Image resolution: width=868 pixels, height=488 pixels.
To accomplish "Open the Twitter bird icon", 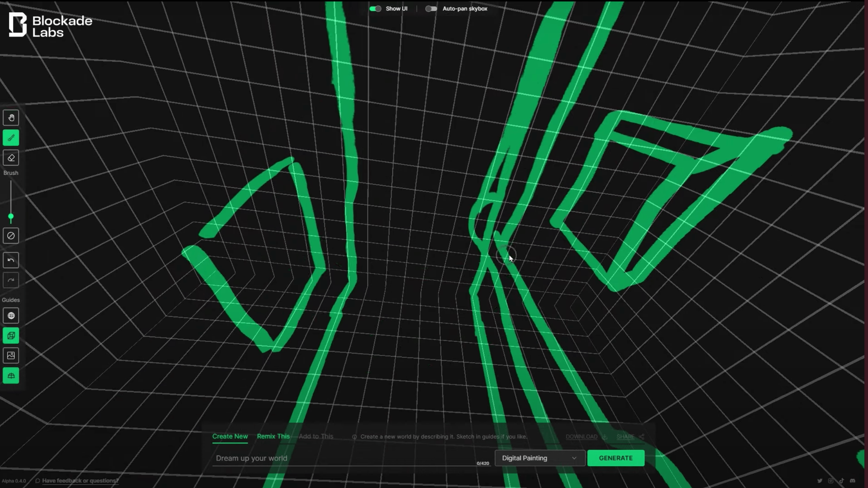I will [x=820, y=481].
